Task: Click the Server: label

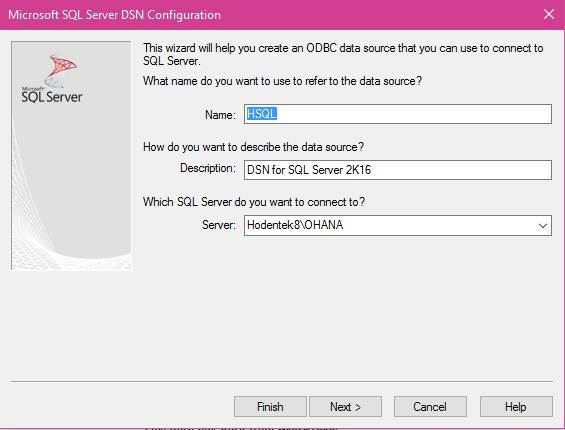Action: (219, 225)
